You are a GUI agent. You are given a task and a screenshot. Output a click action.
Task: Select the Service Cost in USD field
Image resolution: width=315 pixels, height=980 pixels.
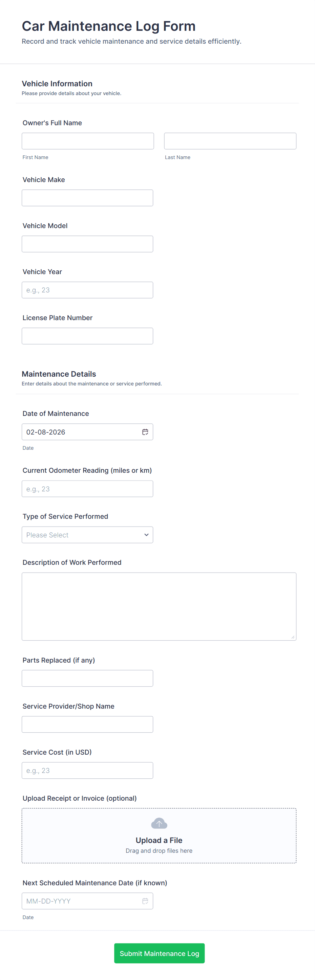pyautogui.click(x=87, y=770)
